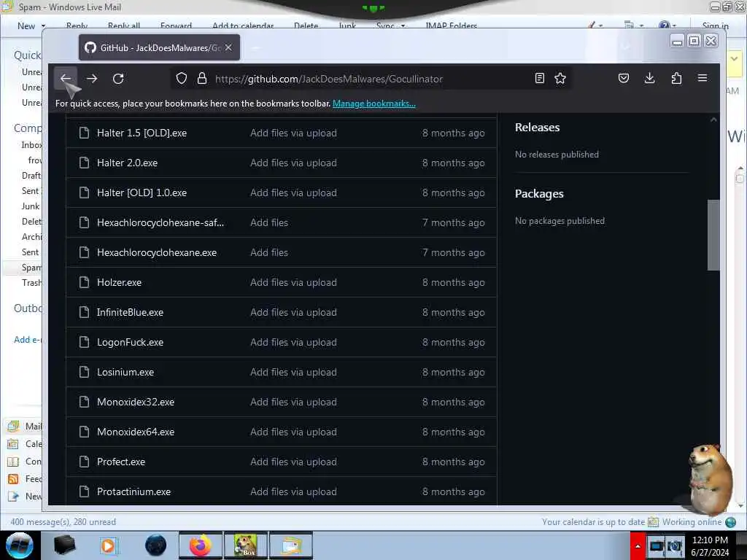The height and width of the screenshot is (560, 747).
Task: Open Monoxidex32.exe file
Action: 135,402
